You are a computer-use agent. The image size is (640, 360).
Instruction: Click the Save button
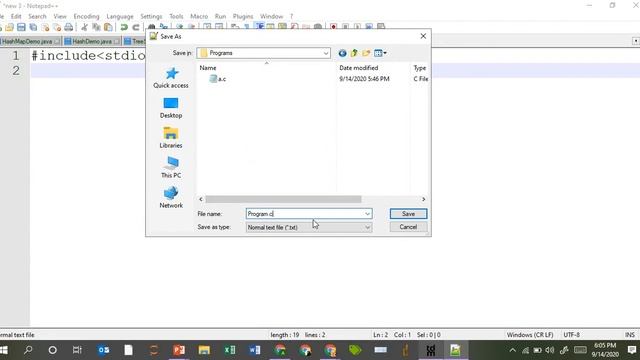(408, 214)
